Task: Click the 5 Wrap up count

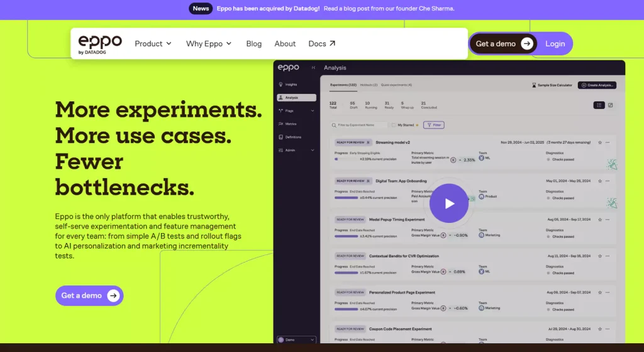Action: (x=407, y=105)
